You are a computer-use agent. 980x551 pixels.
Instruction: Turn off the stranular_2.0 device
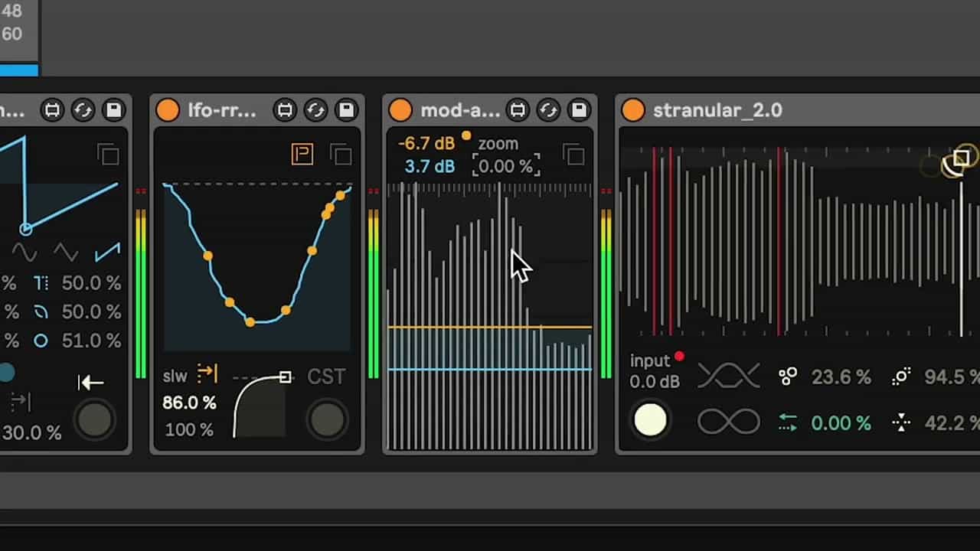coord(632,110)
